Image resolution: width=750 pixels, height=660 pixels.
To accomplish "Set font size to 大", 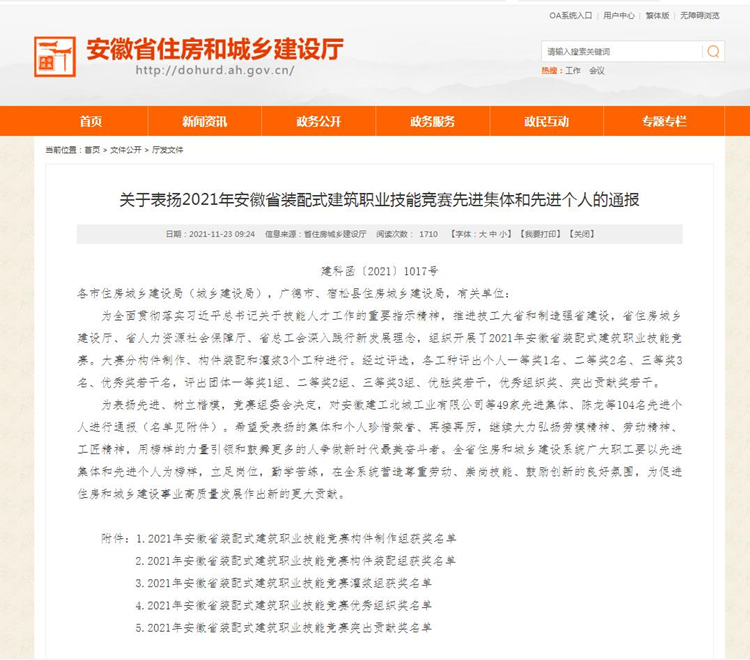I will click(x=484, y=234).
